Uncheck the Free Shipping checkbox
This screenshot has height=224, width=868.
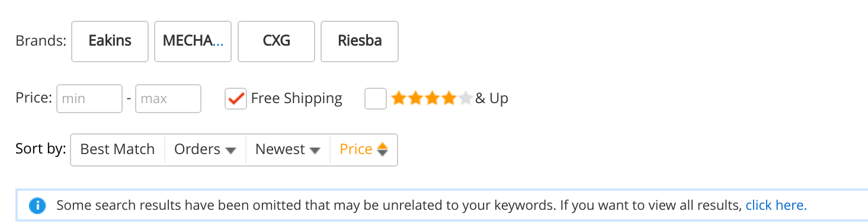[x=236, y=99]
